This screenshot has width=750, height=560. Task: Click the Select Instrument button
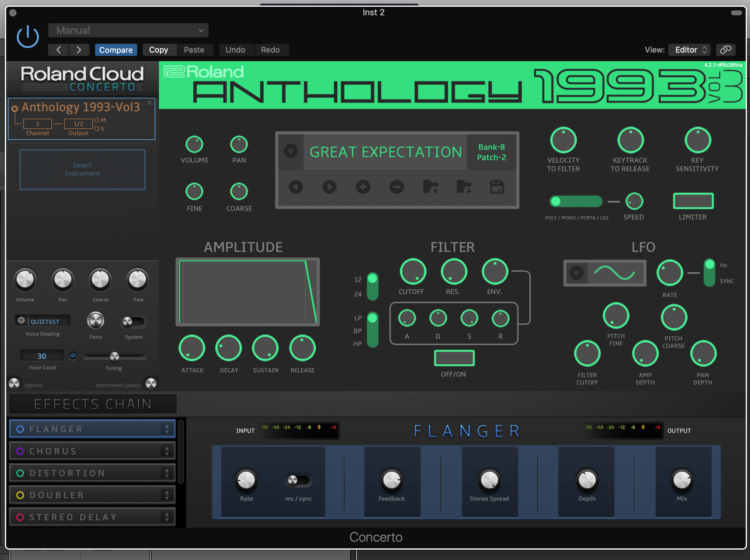tap(82, 169)
